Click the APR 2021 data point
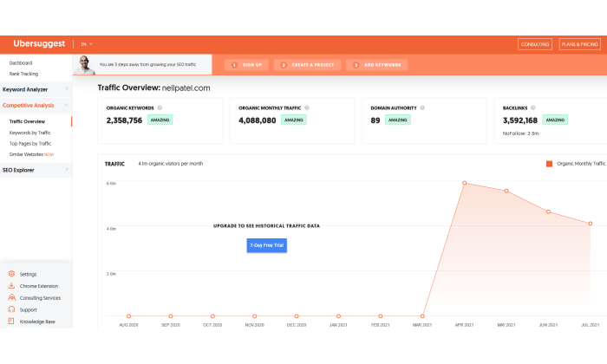This screenshot has width=607, height=364. click(464, 183)
